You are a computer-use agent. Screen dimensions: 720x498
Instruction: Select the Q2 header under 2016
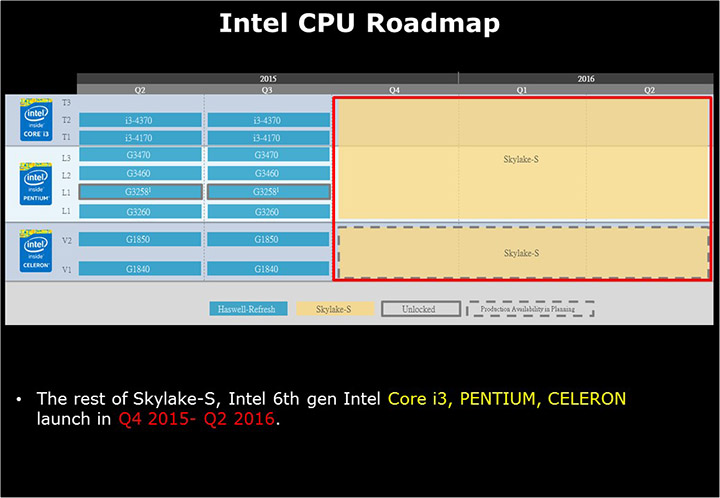(x=649, y=90)
